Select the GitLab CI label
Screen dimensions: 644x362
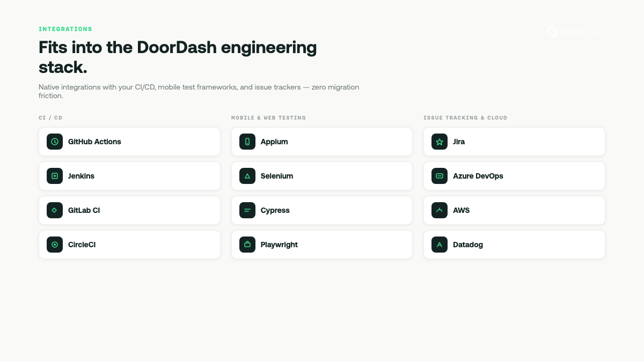pos(84,210)
